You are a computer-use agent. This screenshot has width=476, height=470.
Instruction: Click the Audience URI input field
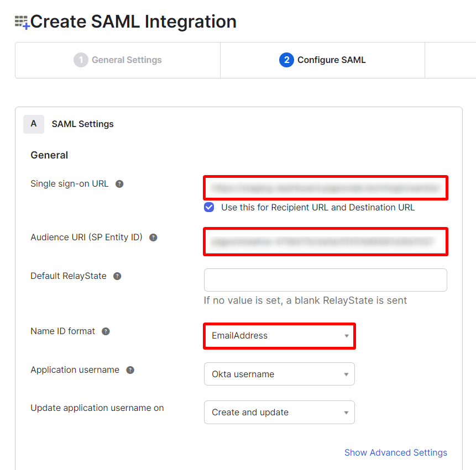coord(325,241)
